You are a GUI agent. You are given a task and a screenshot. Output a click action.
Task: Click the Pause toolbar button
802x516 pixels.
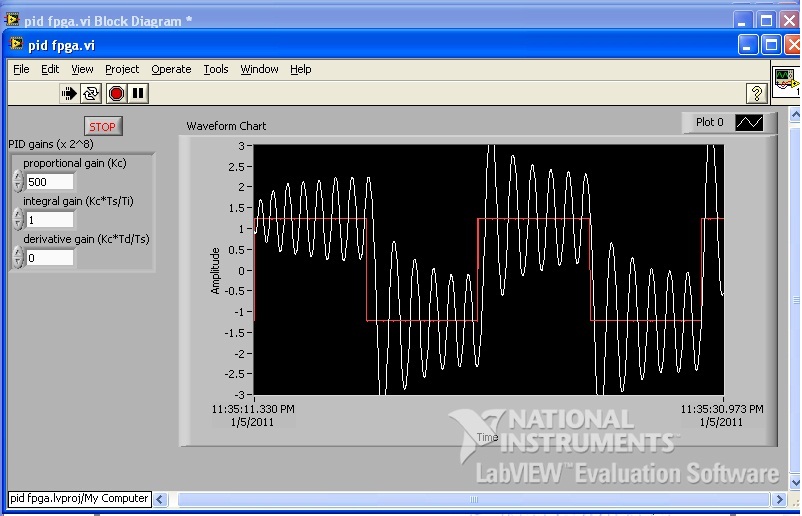[138, 94]
